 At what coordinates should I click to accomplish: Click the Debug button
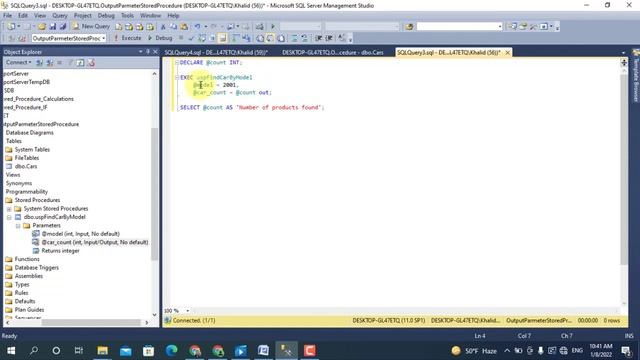point(160,38)
